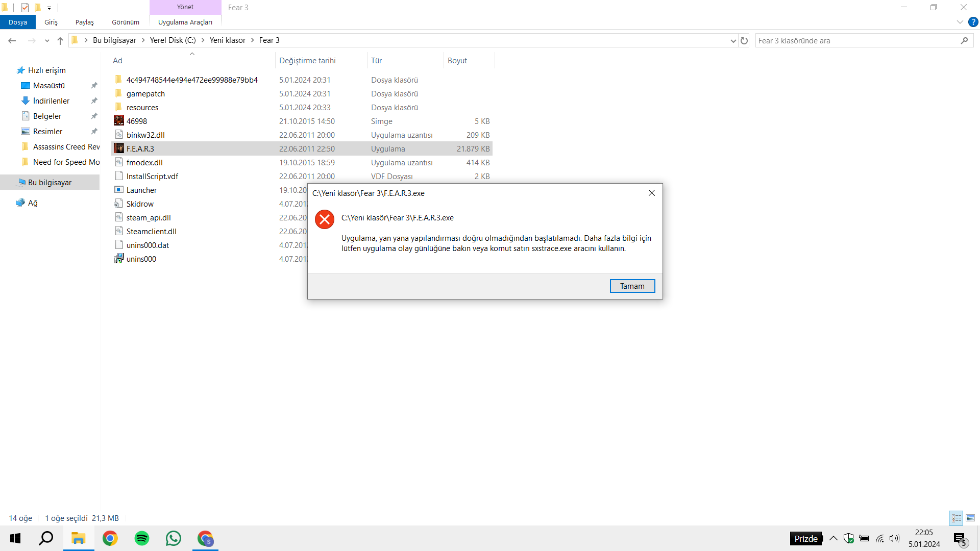Viewport: 980px width, 551px height.
Task: Open recent locations dropdown arrow
Action: [47, 41]
